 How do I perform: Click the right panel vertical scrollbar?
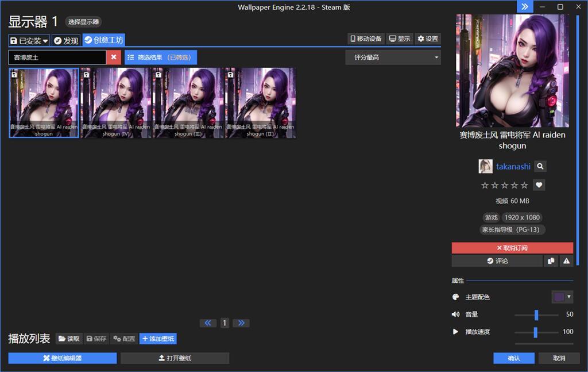coord(578,139)
